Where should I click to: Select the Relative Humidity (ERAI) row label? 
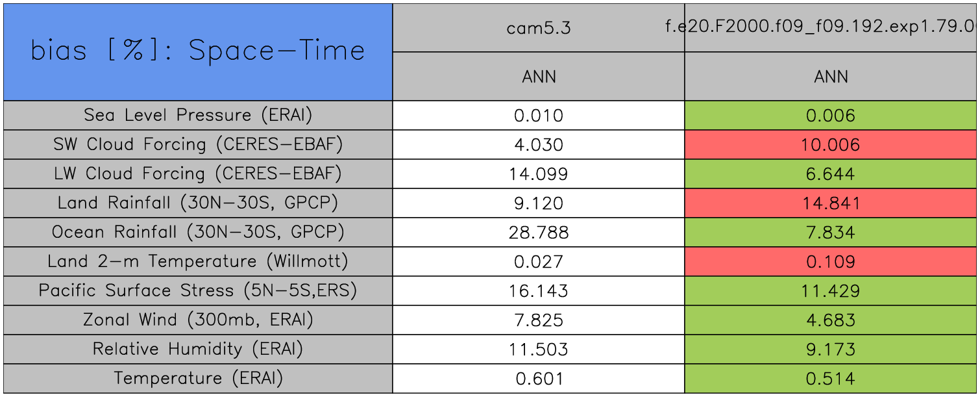[198, 350]
